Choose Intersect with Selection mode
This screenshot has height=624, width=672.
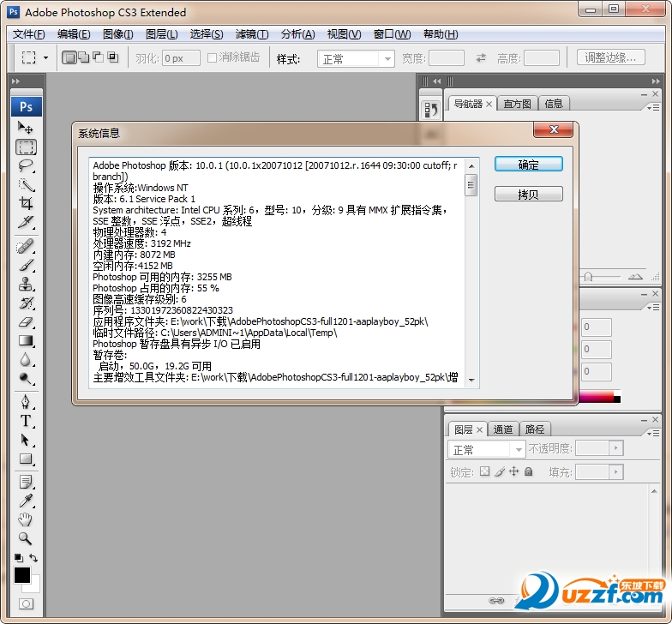(x=113, y=57)
